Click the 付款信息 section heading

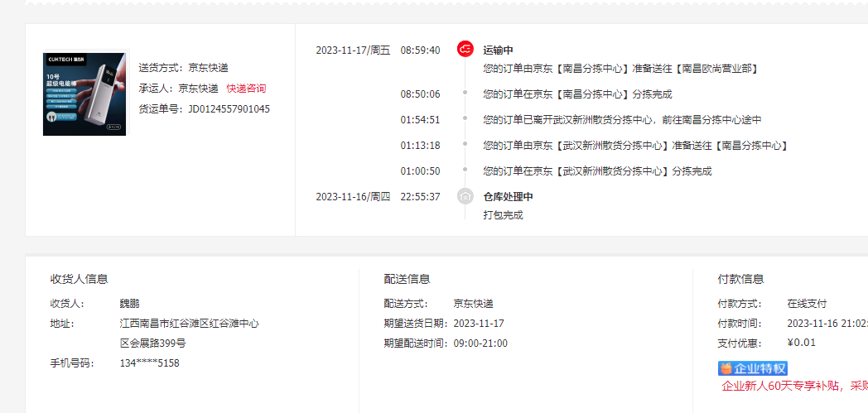tap(740, 279)
